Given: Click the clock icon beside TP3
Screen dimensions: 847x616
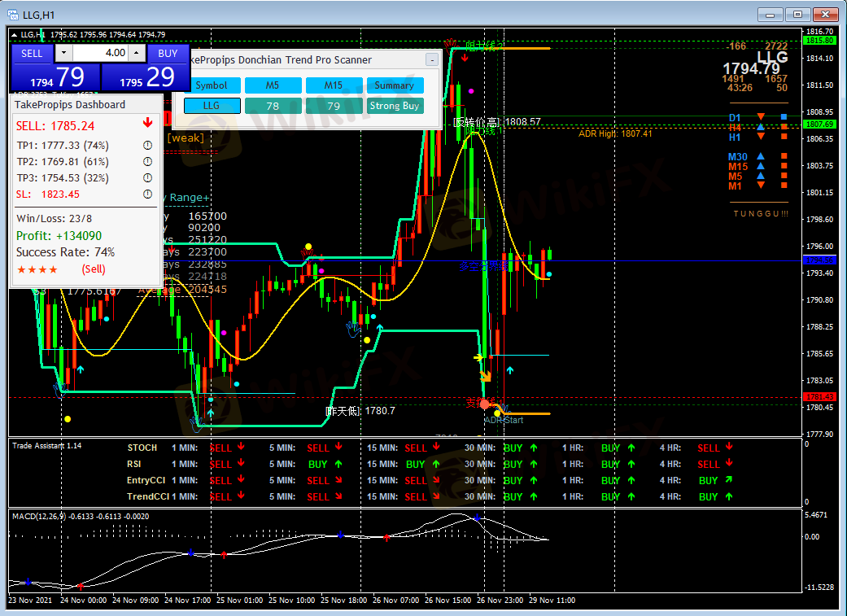Looking at the screenshot, I should point(147,178).
